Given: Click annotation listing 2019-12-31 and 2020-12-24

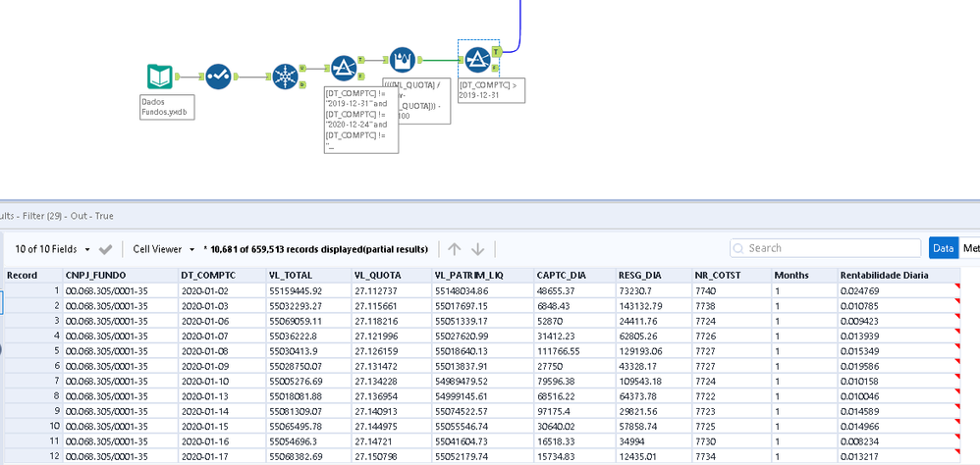Looking at the screenshot, I should (x=361, y=119).
